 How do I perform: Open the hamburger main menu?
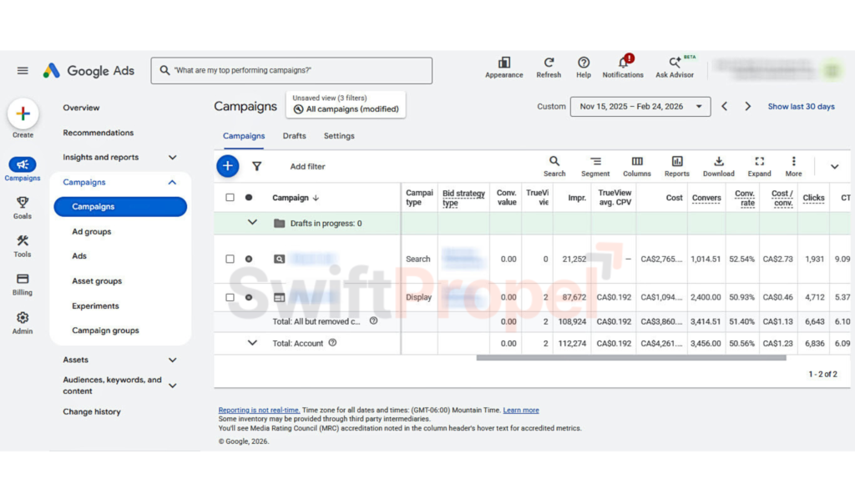coord(23,70)
